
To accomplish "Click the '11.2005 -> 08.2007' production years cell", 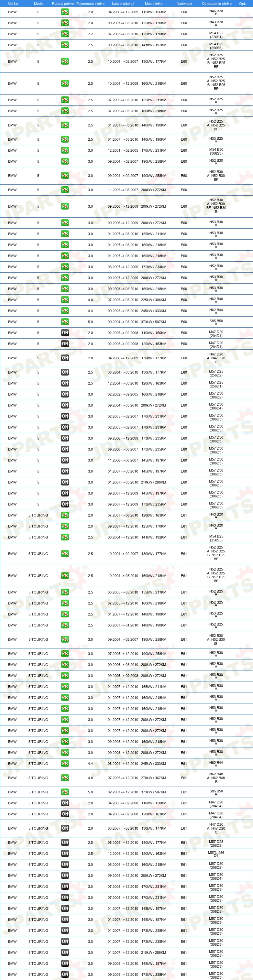I will click(x=123, y=190).
